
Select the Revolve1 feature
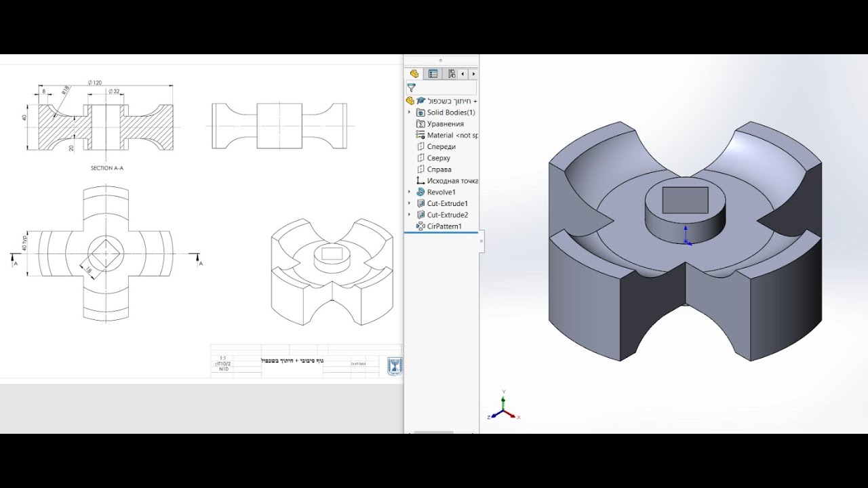pyautogui.click(x=441, y=192)
